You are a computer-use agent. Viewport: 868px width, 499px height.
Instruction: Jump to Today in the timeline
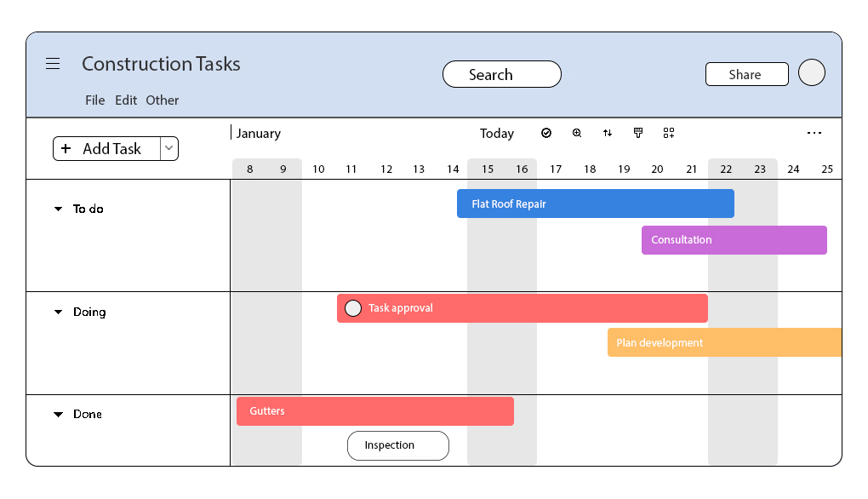(497, 134)
